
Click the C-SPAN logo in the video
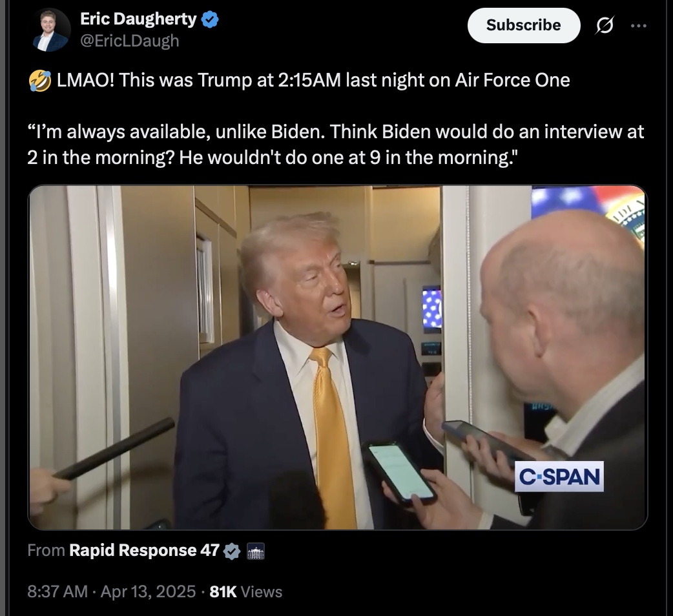click(559, 477)
